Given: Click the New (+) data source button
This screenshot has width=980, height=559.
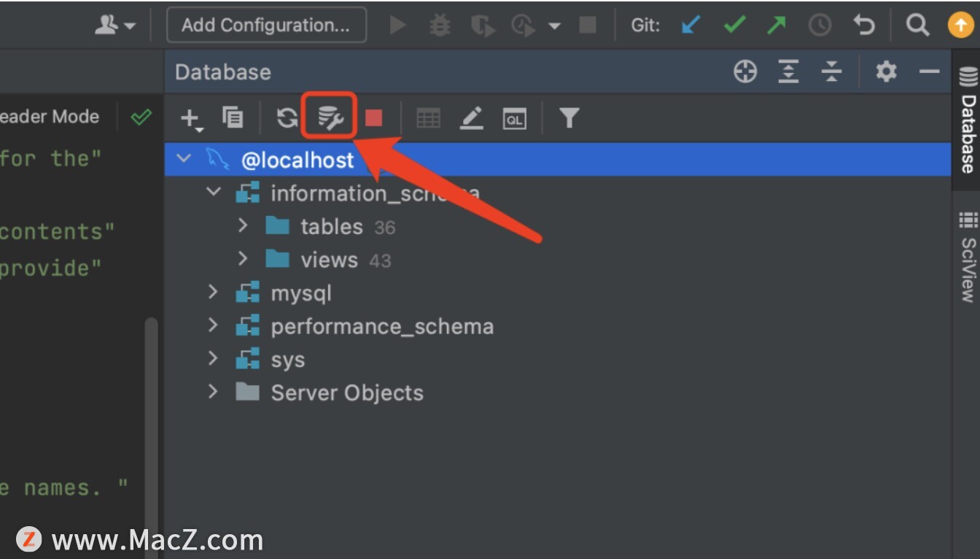Looking at the screenshot, I should 190,118.
